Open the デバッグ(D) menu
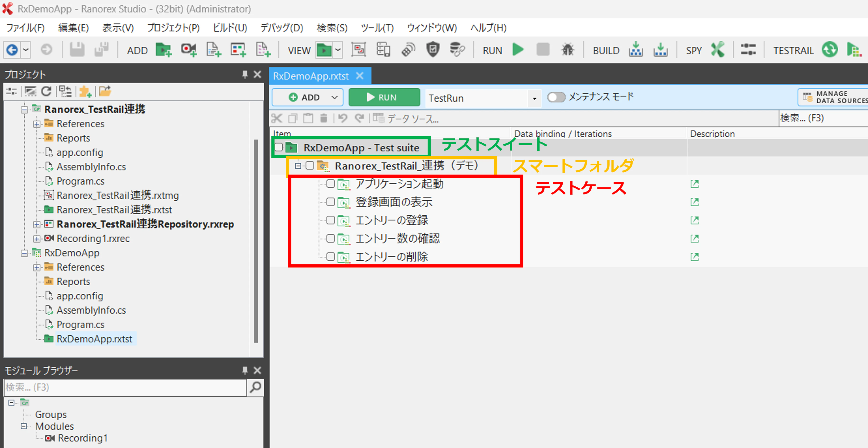The height and width of the screenshot is (448, 868). point(282,28)
